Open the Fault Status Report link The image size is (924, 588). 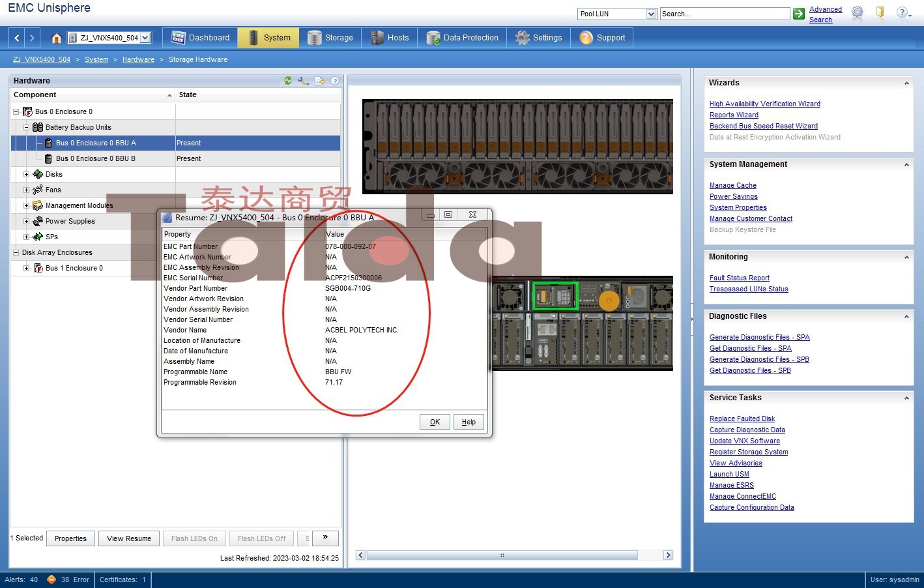tap(740, 278)
